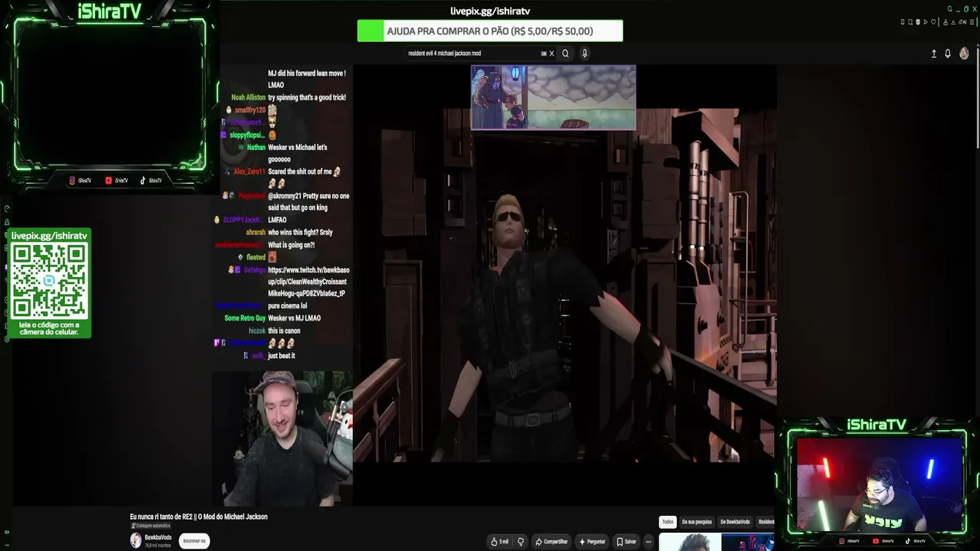This screenshot has height=551, width=980.
Task: Clear the YouTube search text with the X
Action: point(551,54)
